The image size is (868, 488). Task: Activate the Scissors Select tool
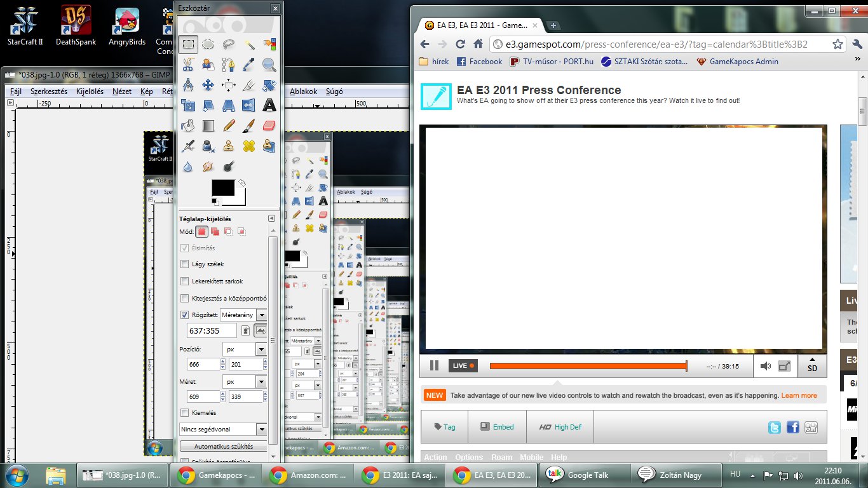pos(188,64)
